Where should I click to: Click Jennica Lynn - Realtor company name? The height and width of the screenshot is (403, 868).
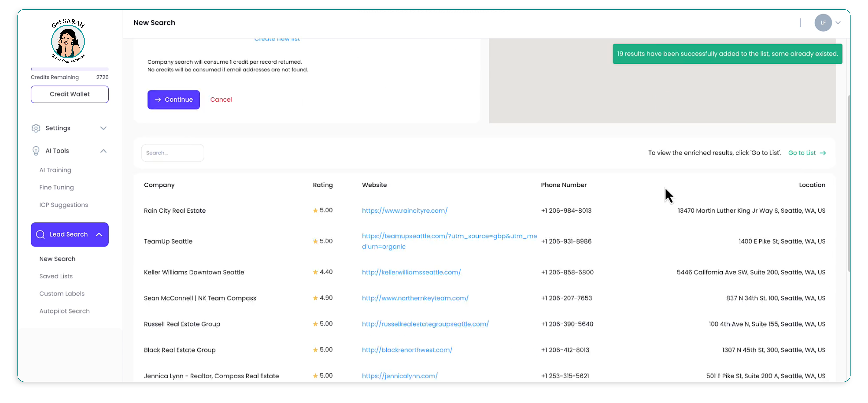point(211,376)
